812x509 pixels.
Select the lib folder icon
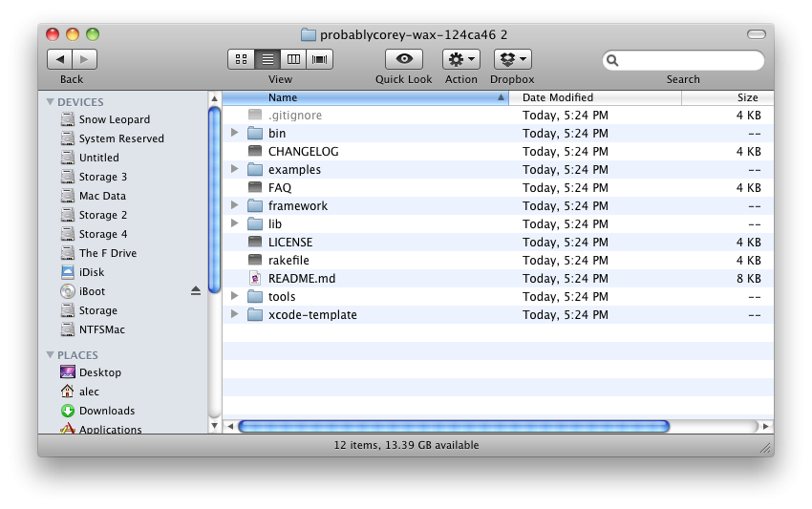point(255,223)
